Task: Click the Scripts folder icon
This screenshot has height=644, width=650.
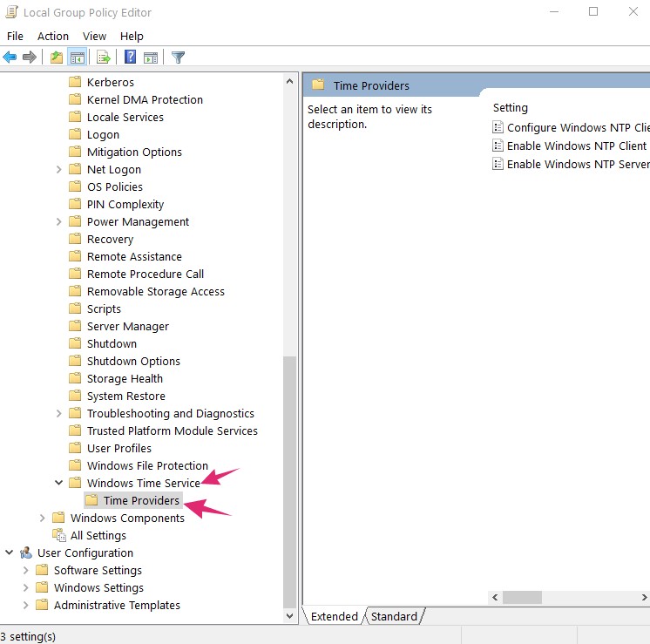Action: pyautogui.click(x=75, y=308)
